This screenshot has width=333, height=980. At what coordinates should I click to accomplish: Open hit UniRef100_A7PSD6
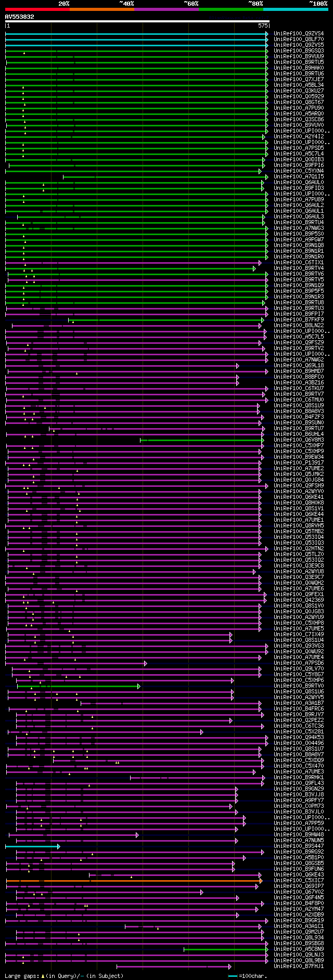point(299,663)
